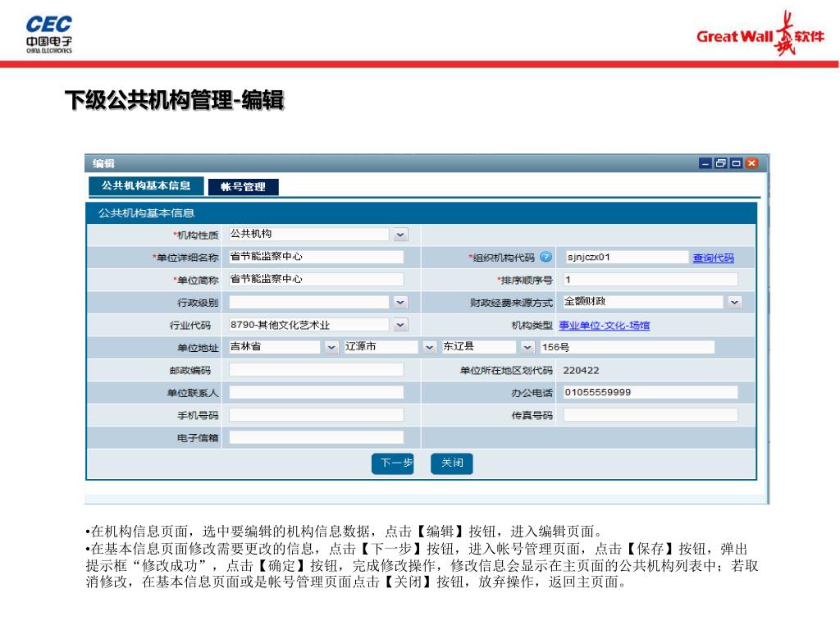Viewport: 840px width, 630px height.
Task: Restore down the 编辑 dialog window
Action: click(720, 163)
